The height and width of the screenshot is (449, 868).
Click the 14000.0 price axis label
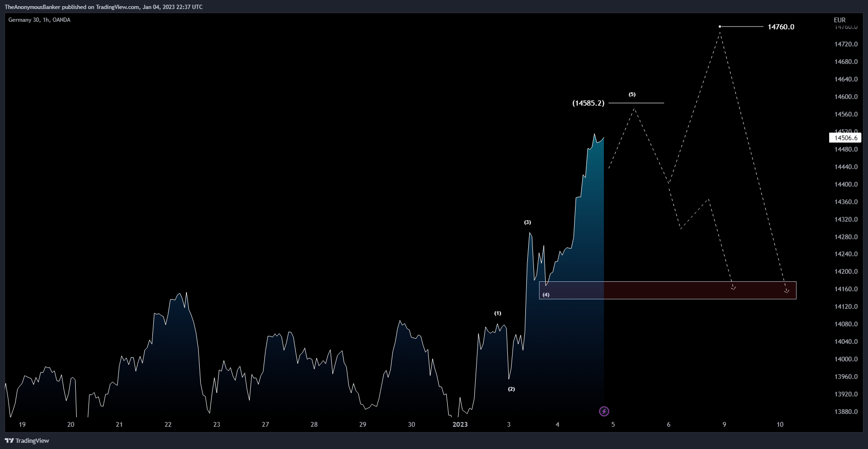click(846, 359)
